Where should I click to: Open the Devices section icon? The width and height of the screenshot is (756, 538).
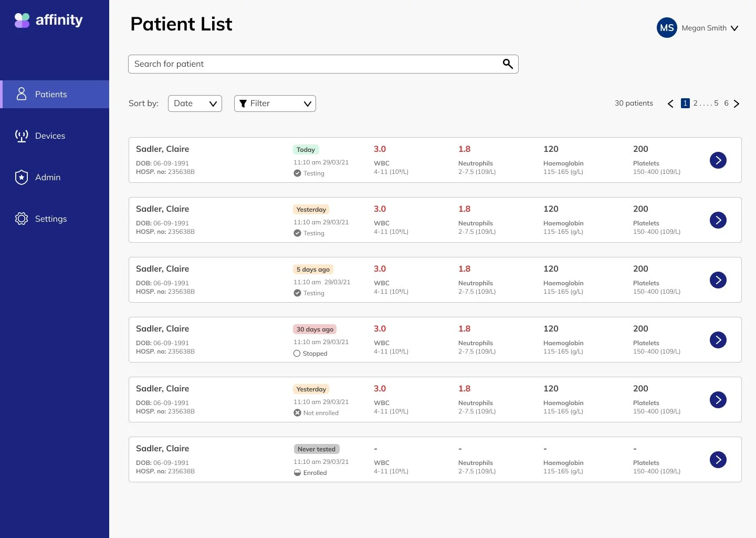[22, 136]
